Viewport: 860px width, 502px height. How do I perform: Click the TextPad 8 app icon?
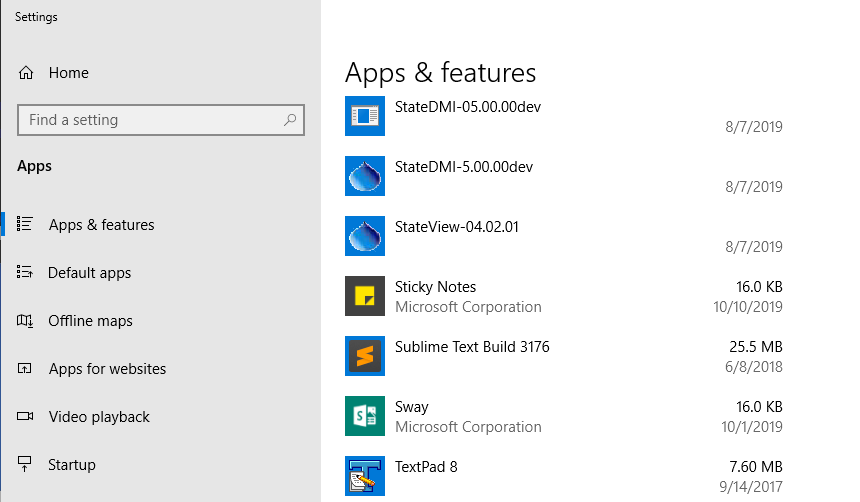click(x=365, y=476)
